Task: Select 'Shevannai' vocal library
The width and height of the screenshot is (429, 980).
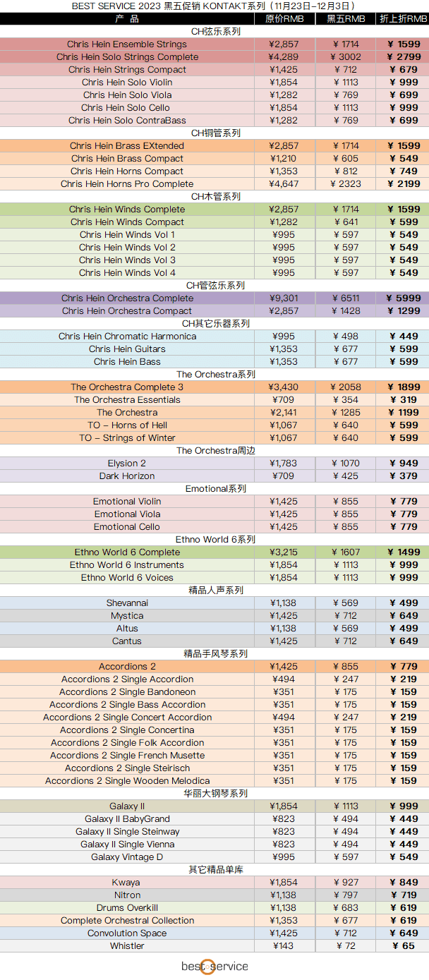Action: click(127, 603)
